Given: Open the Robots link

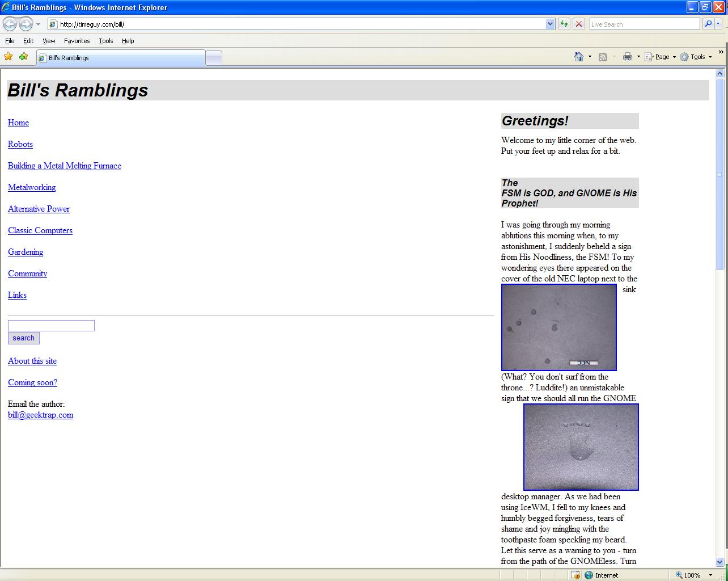Looking at the screenshot, I should pos(20,144).
